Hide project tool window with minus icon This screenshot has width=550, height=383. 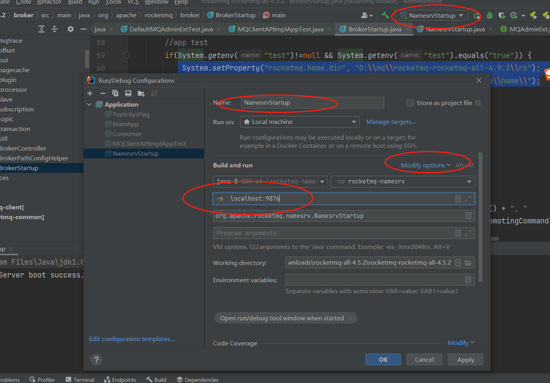click(x=83, y=29)
